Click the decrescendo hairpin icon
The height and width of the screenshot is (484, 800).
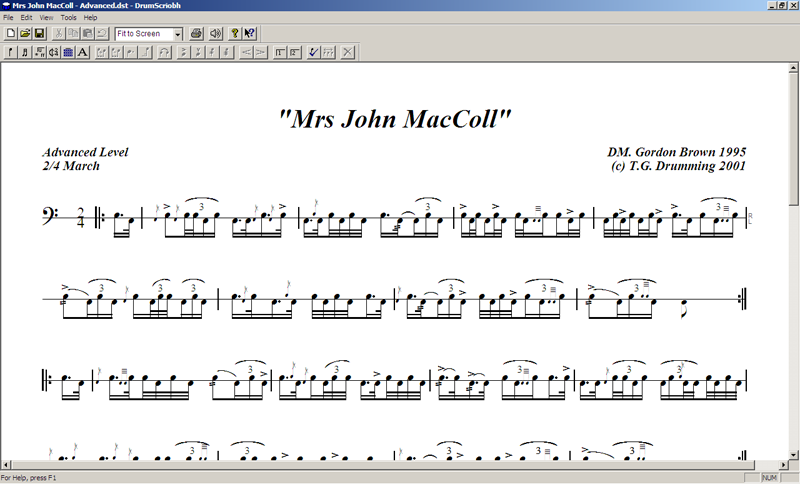(x=261, y=52)
